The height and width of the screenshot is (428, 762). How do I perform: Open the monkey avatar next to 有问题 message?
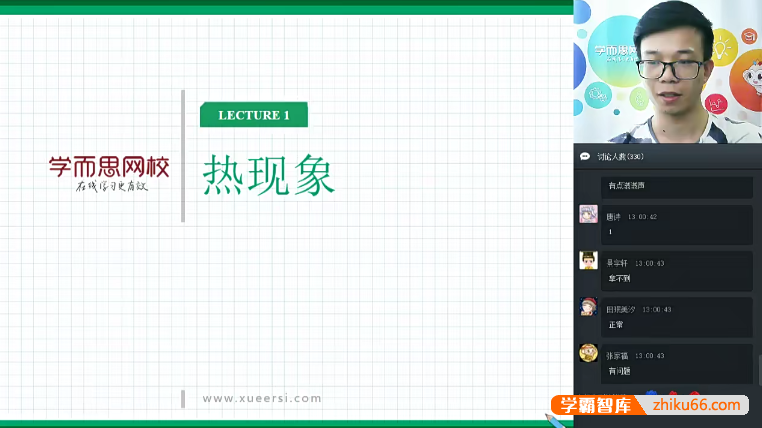(x=588, y=353)
